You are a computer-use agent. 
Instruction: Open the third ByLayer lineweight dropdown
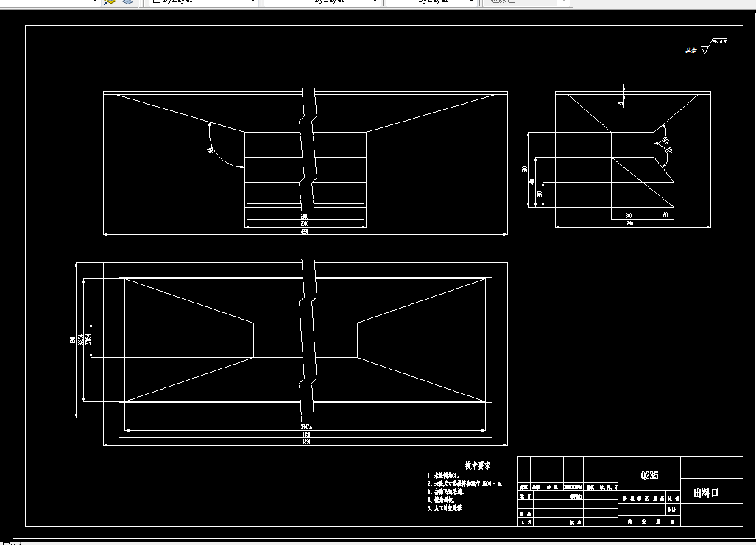coord(431,2)
